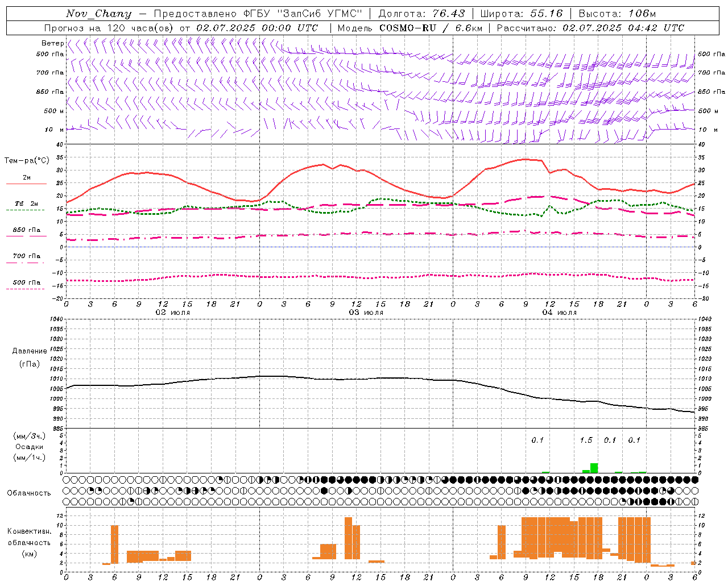Click the 03 июля date label

(x=366, y=313)
